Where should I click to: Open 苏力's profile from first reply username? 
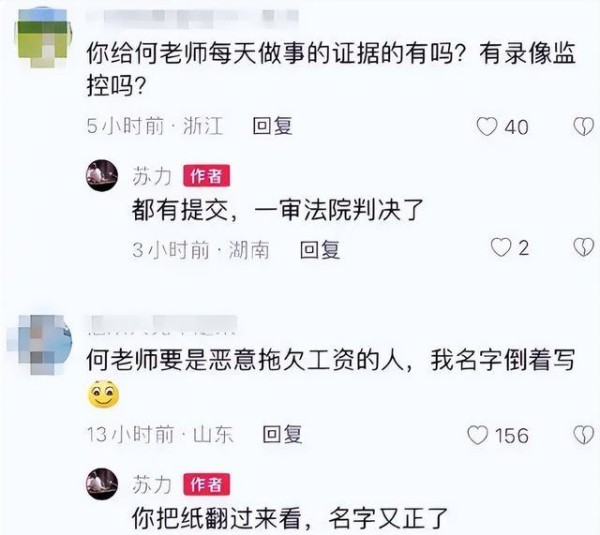(152, 177)
